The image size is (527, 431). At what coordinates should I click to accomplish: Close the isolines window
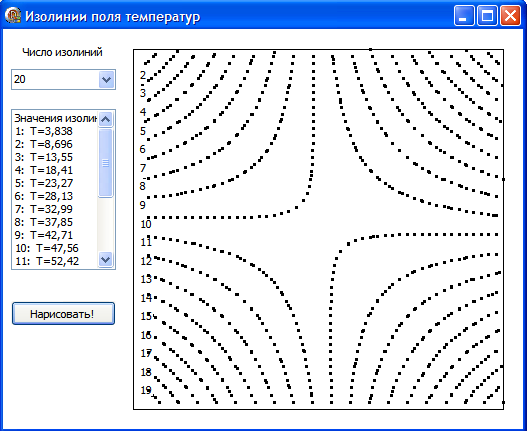point(510,15)
